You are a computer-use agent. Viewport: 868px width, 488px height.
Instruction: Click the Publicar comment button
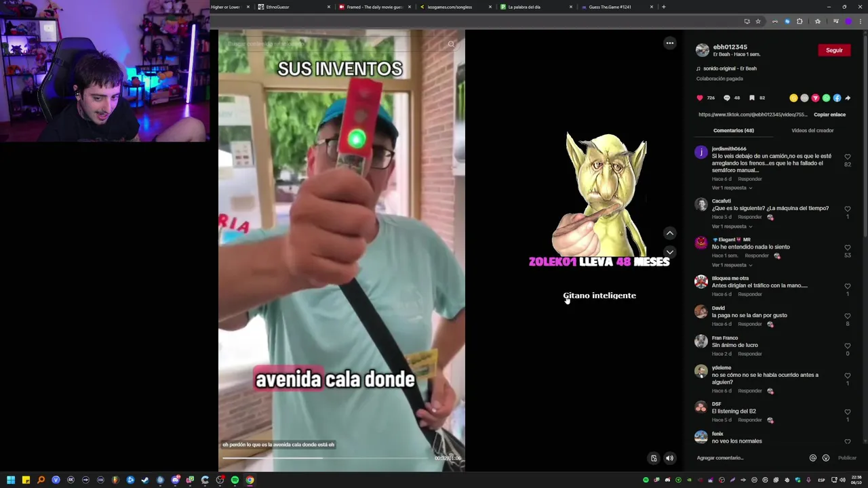point(847,457)
